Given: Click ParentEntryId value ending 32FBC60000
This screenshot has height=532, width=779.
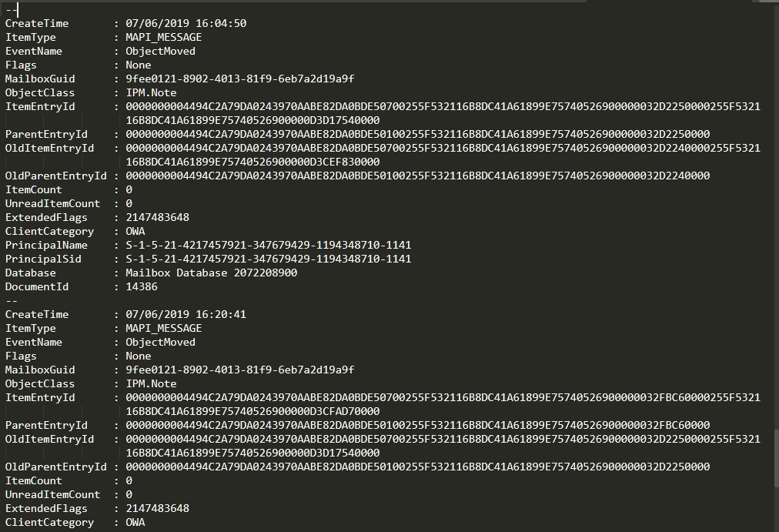Looking at the screenshot, I should coord(418,425).
